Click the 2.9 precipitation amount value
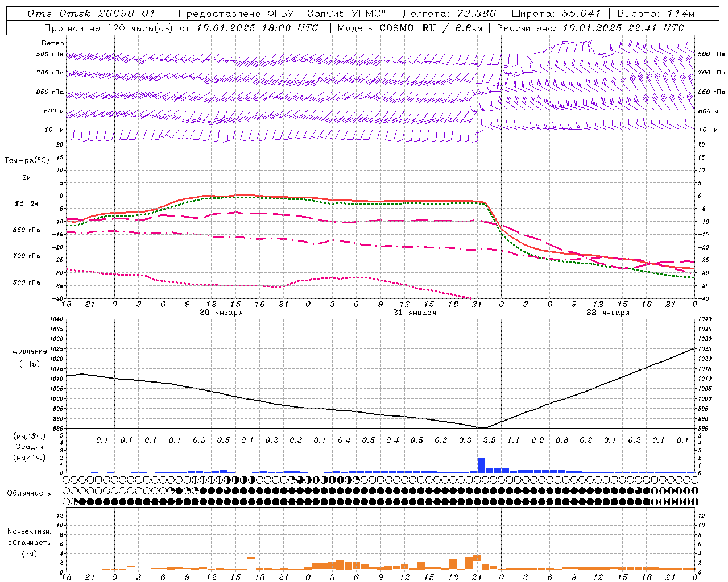Screen dimensions: 728x582 (489, 440)
